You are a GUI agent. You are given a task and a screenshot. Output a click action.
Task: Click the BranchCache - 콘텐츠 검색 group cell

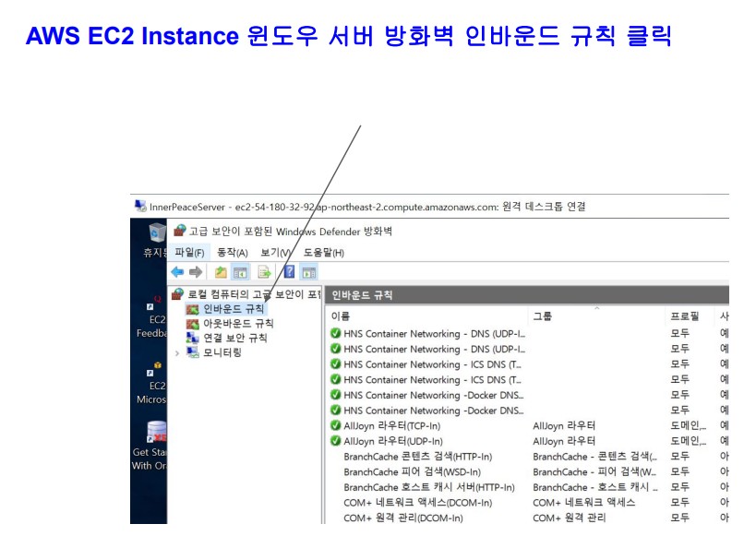(x=595, y=457)
